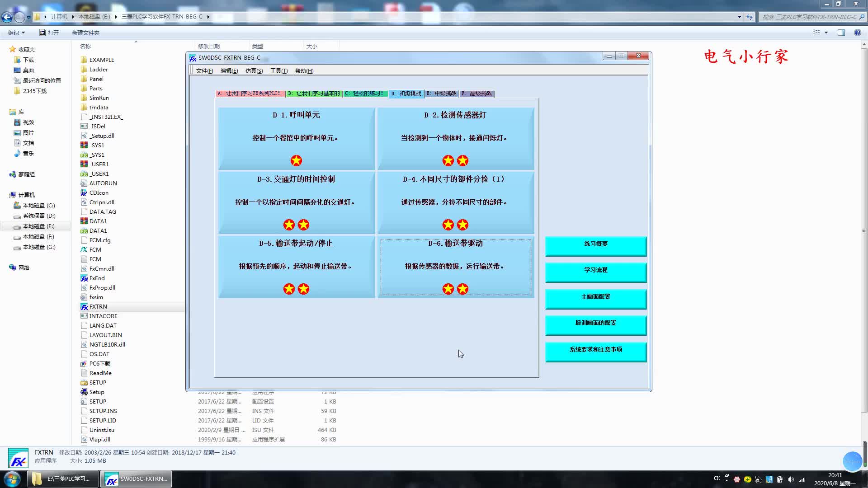Screen dimensions: 868x488
Task: Select the EXAMPLE folder icon
Action: (x=84, y=60)
